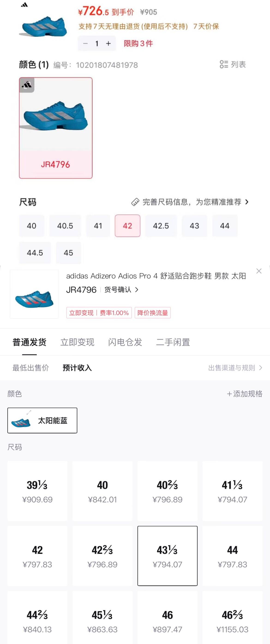The image size is (270, 644).
Task: Decrease quantity with the minus icon
Action: point(85,44)
